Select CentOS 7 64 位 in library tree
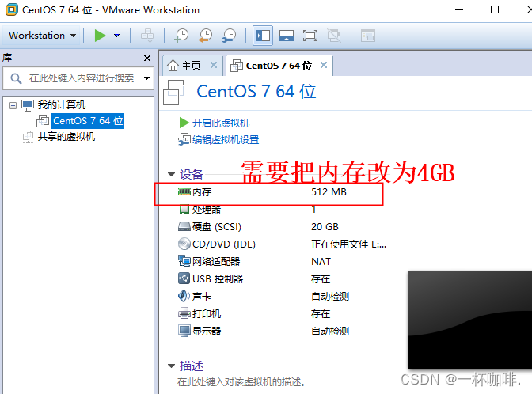 point(88,121)
